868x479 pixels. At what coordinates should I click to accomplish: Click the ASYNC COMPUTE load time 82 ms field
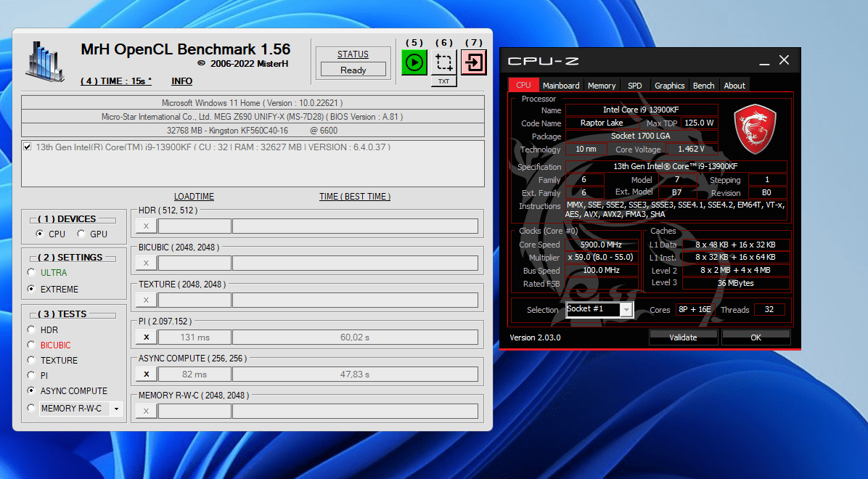pyautogui.click(x=195, y=374)
